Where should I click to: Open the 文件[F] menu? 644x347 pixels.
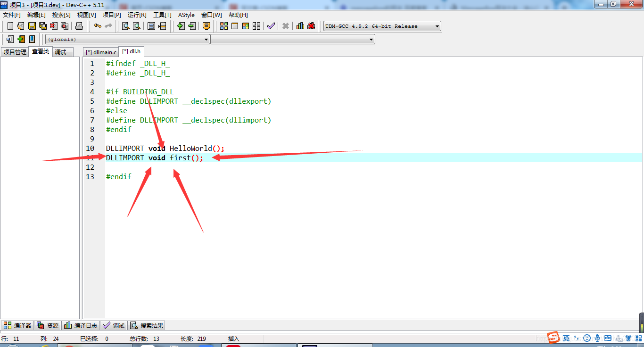coord(12,15)
